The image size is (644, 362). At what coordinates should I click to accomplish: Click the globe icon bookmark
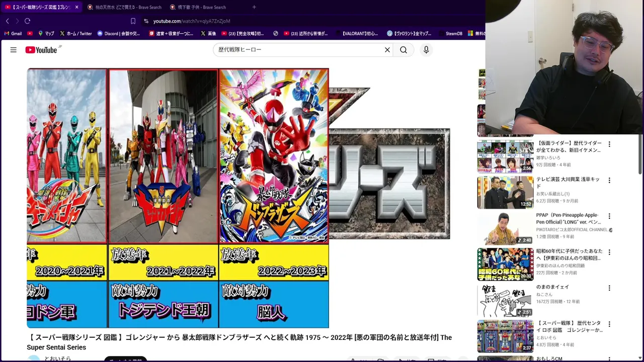pos(276,34)
